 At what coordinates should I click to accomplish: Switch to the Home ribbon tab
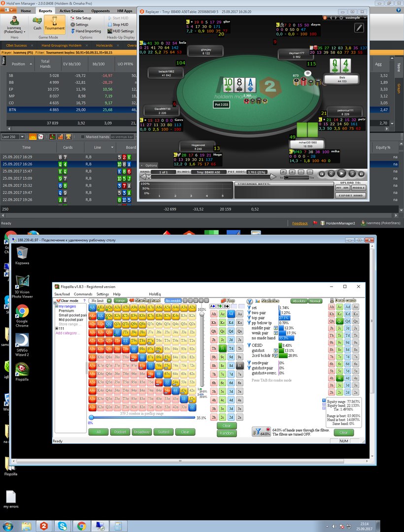coord(26,11)
